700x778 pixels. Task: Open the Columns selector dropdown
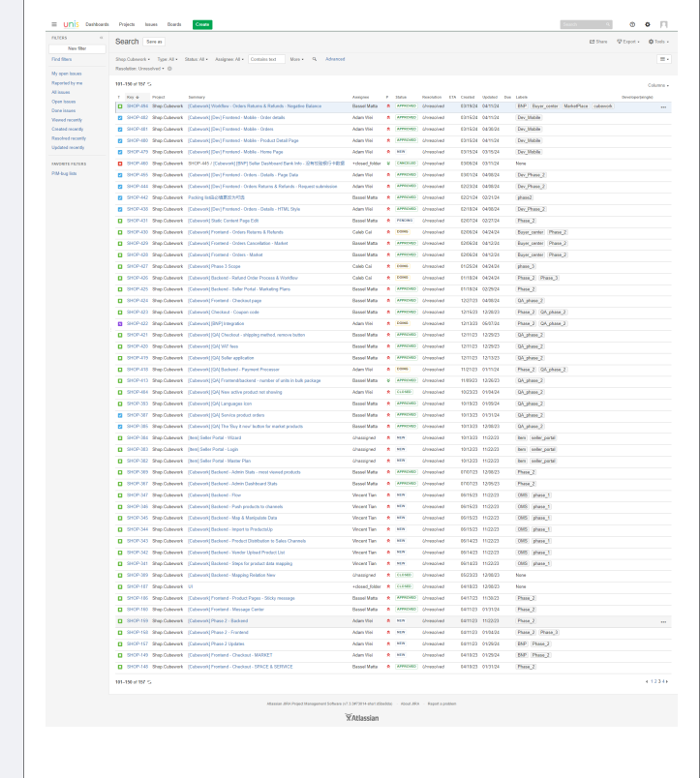click(x=658, y=85)
